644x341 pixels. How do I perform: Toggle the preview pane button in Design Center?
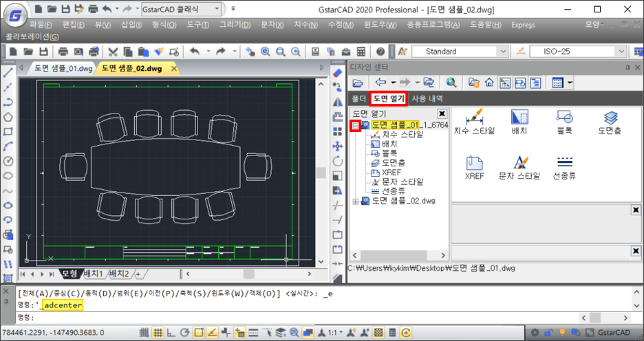[x=519, y=82]
